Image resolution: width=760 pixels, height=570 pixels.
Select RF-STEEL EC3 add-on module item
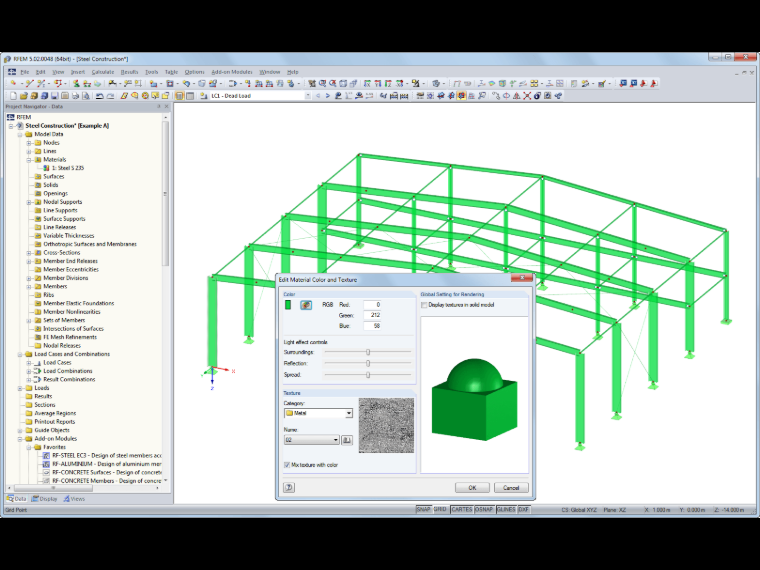(x=107, y=456)
